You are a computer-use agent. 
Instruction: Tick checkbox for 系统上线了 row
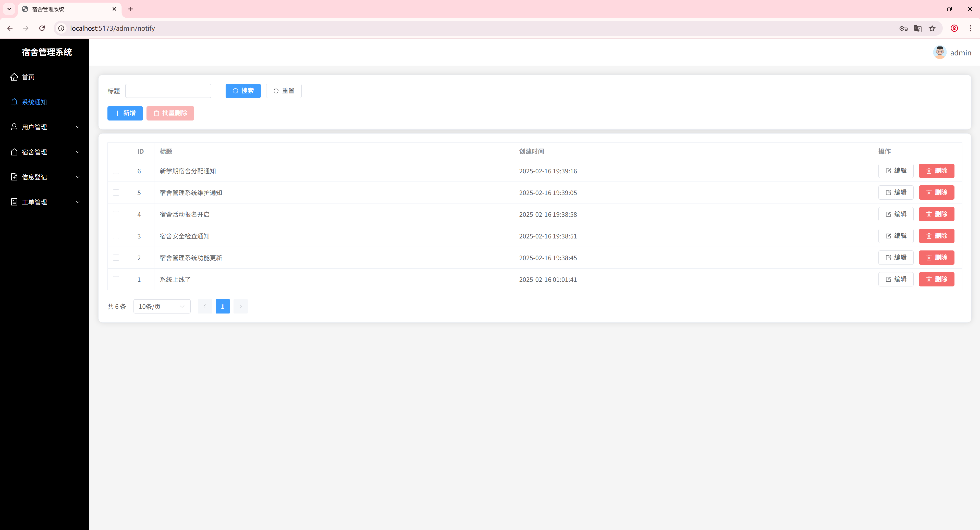pyautogui.click(x=116, y=279)
